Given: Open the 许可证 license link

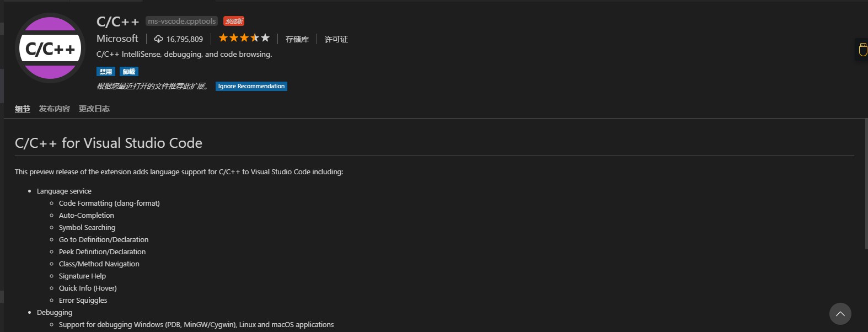Looking at the screenshot, I should [x=336, y=39].
